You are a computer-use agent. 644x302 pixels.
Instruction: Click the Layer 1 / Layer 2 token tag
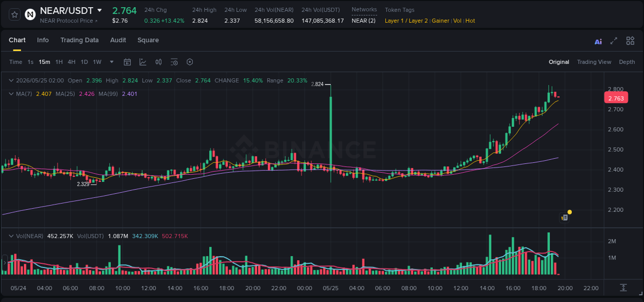coord(406,21)
